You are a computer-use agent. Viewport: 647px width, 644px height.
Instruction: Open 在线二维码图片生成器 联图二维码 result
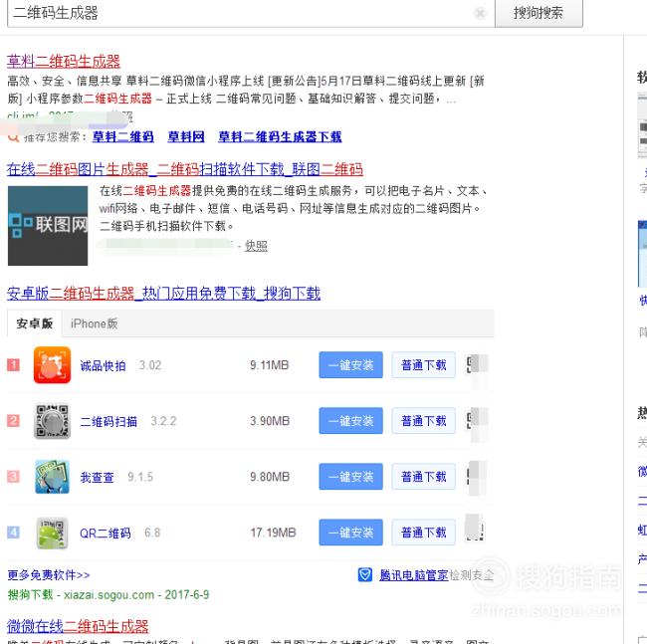pyautogui.click(x=185, y=169)
